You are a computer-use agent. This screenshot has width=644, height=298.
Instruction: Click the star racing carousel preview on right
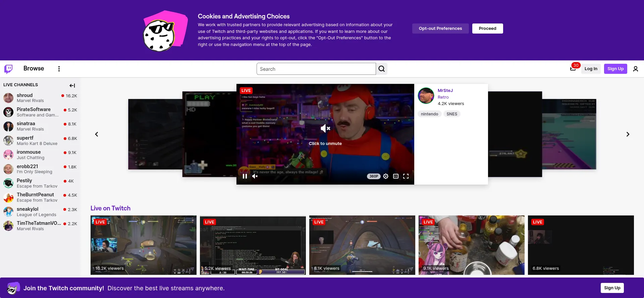(515, 134)
